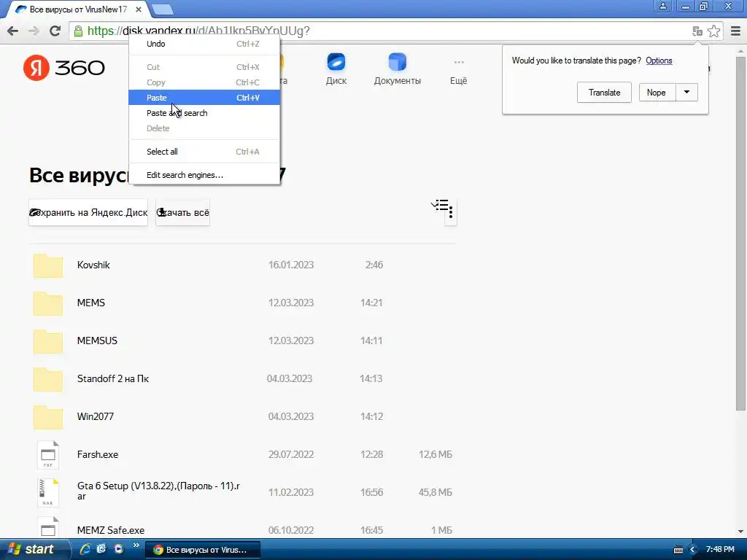The width and height of the screenshot is (747, 560).
Task: Click the scrollbar down arrow
Action: click(x=740, y=532)
